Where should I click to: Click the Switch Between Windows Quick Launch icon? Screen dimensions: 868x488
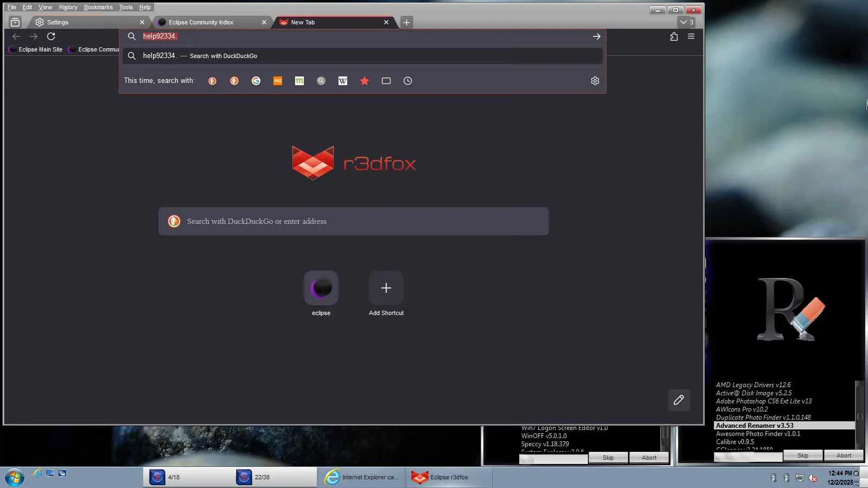click(x=62, y=473)
